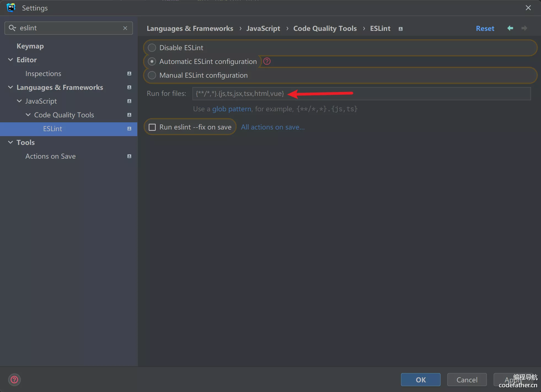Confirm settings with OK button
Viewport: 541px width, 392px height.
pyautogui.click(x=421, y=380)
